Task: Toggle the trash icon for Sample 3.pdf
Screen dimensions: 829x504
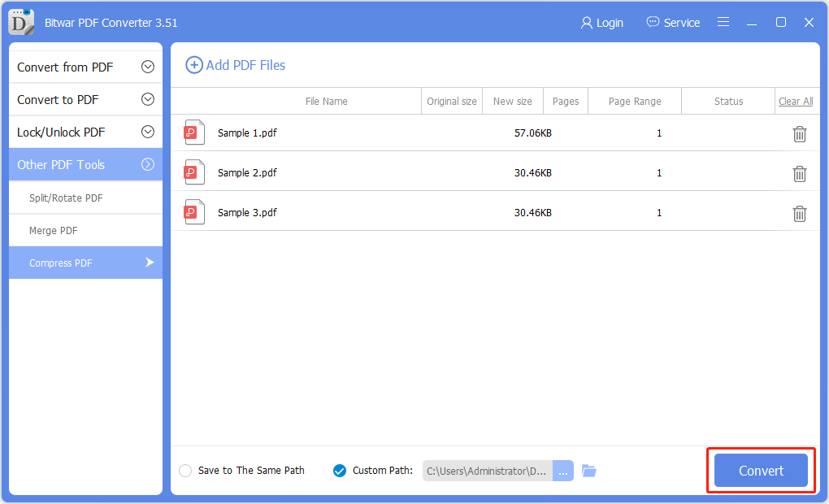Action: (x=800, y=213)
